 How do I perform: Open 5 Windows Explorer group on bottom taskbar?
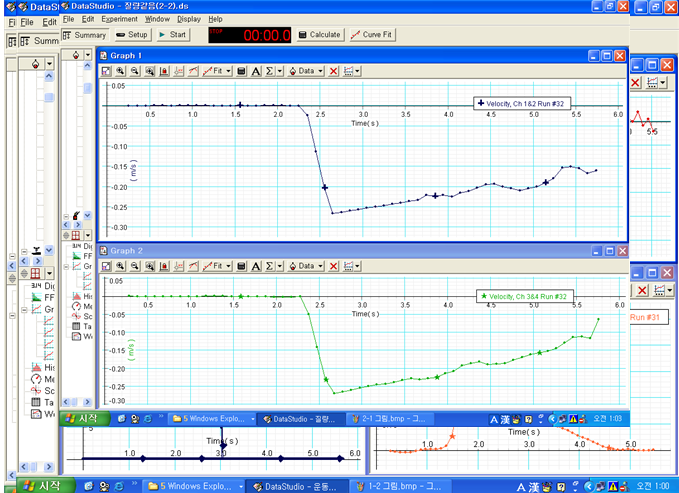pos(194,486)
